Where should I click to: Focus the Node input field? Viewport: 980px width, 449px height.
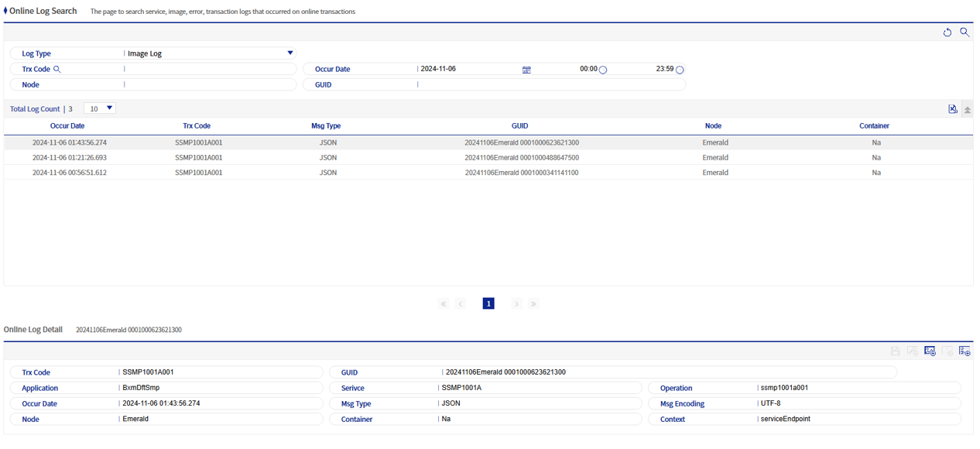coord(211,84)
